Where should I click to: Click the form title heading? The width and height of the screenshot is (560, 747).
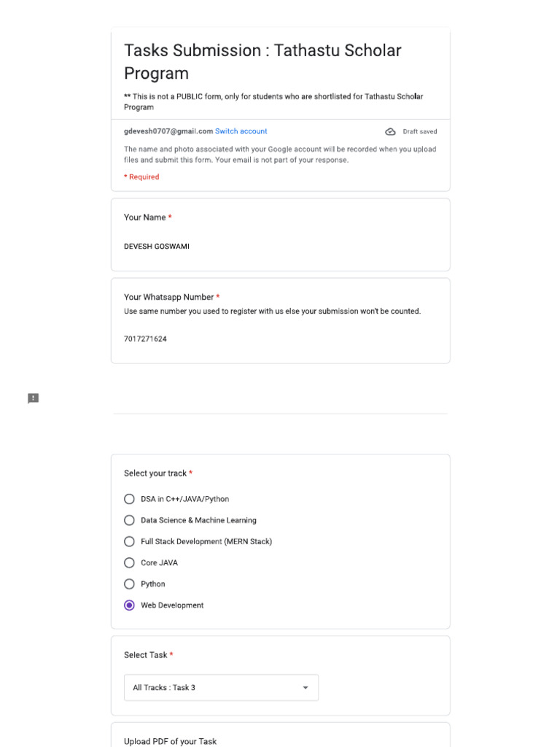click(262, 61)
